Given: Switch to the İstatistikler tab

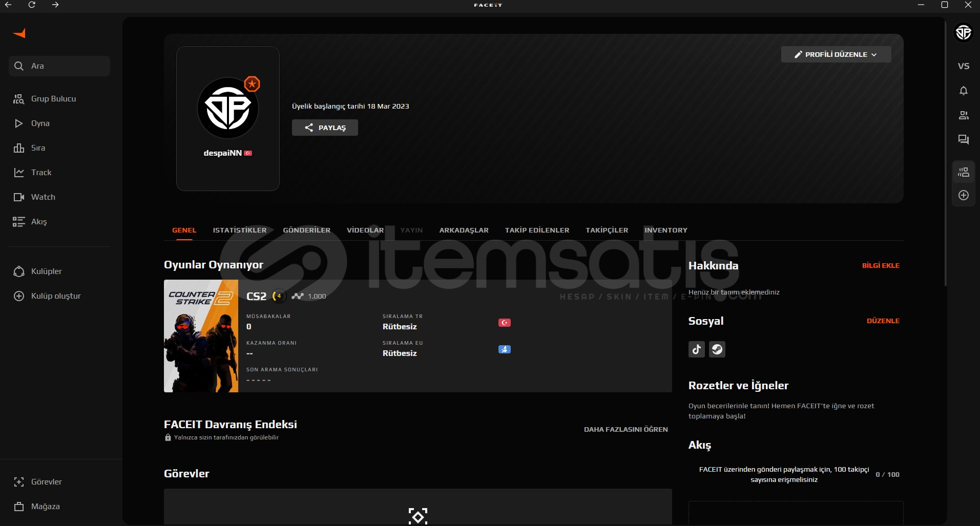Looking at the screenshot, I should coord(240,230).
